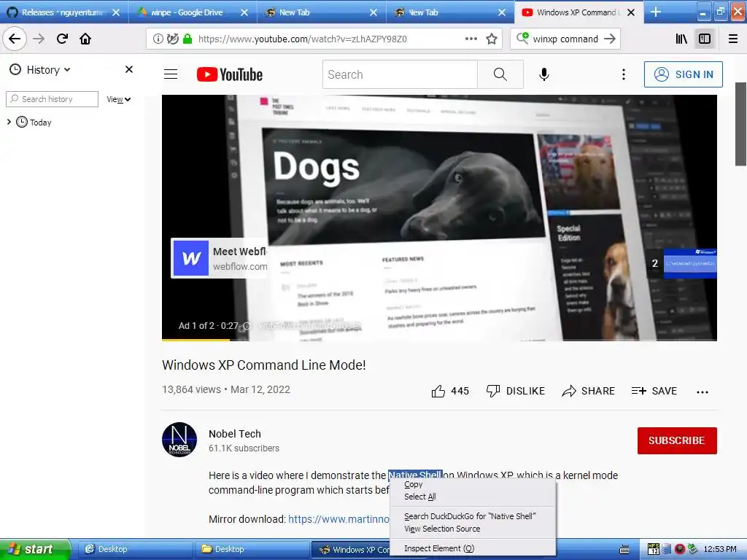
Task: Click the YouTube search box
Action: coord(400,74)
